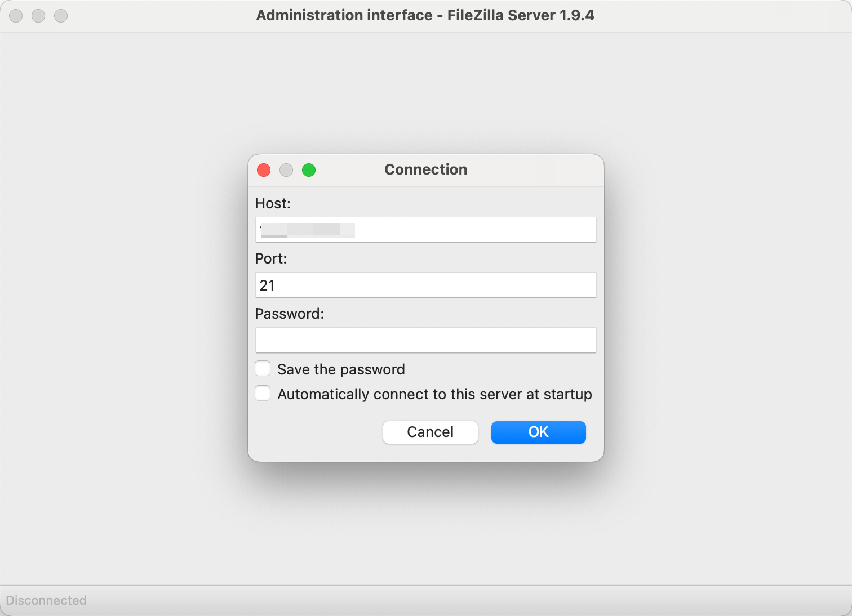
Task: Zoom the Connection dialog with green button
Action: point(309,170)
